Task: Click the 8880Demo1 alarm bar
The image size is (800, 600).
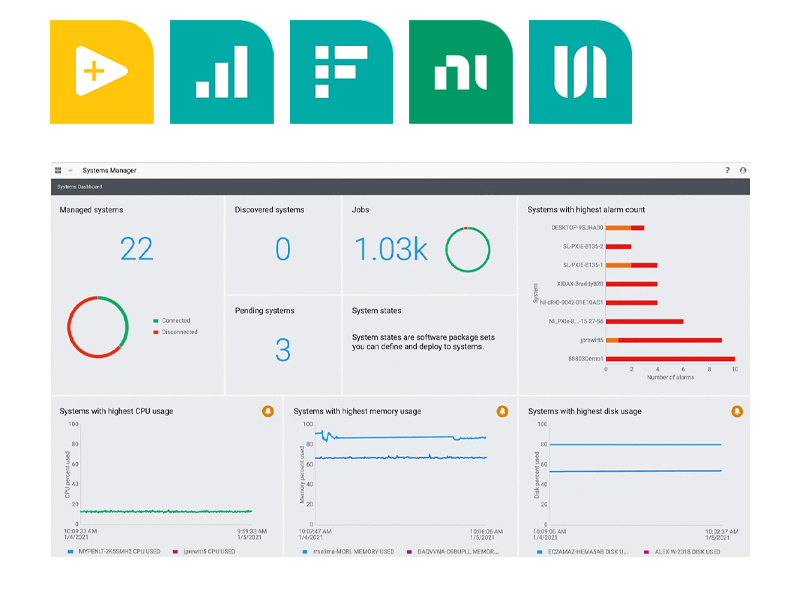Action: (670, 359)
